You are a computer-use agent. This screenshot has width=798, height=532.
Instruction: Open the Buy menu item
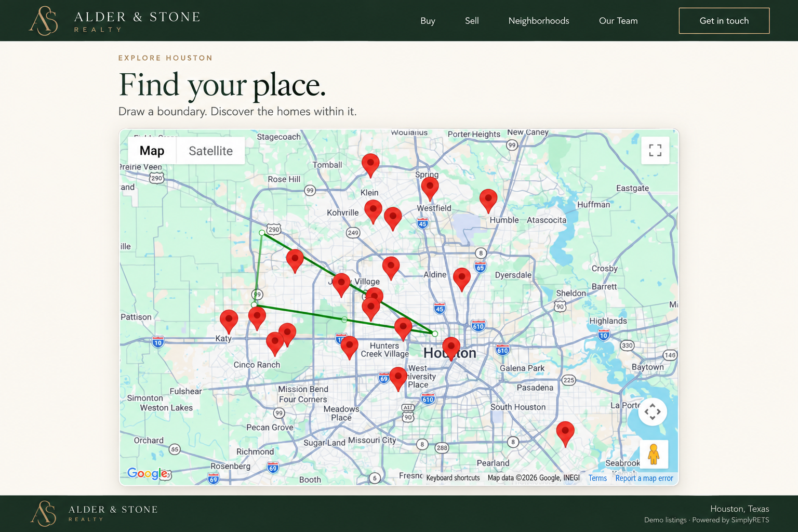[428, 21]
